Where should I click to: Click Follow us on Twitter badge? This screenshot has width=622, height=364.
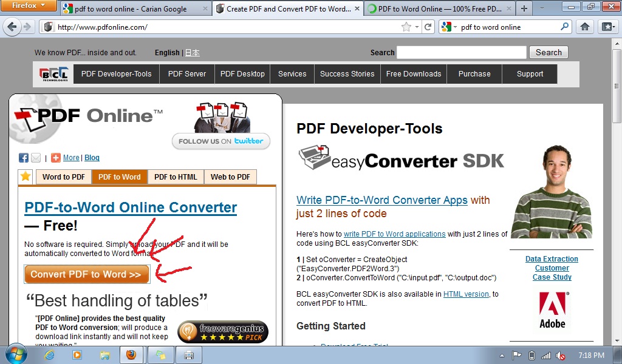221,141
